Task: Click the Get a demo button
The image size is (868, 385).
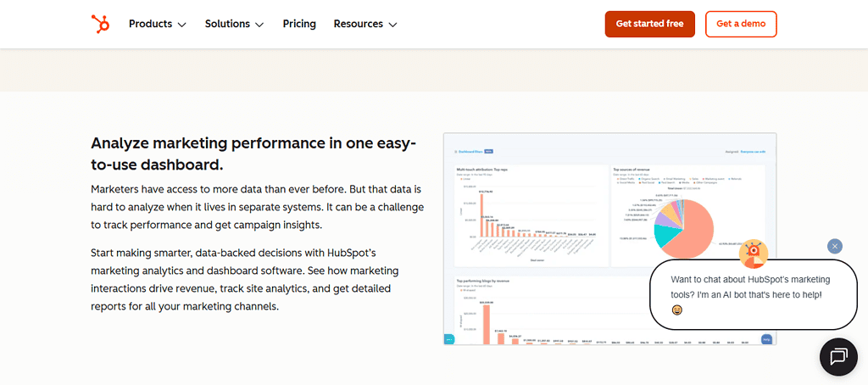Action: tap(741, 24)
